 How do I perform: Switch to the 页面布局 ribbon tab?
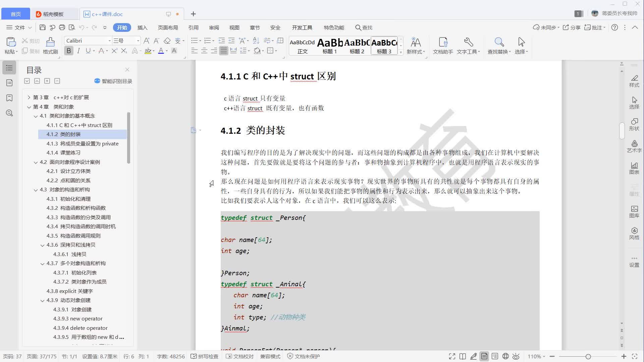[x=168, y=27]
